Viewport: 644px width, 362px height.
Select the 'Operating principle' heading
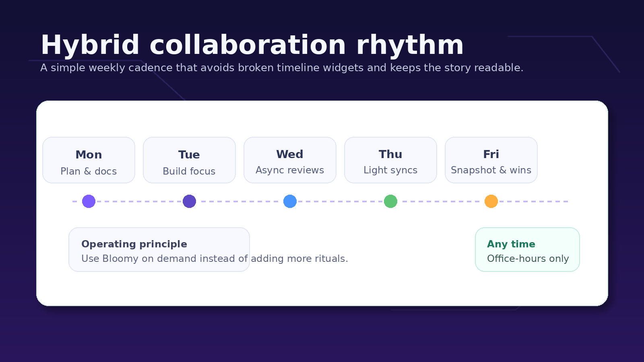click(x=134, y=244)
